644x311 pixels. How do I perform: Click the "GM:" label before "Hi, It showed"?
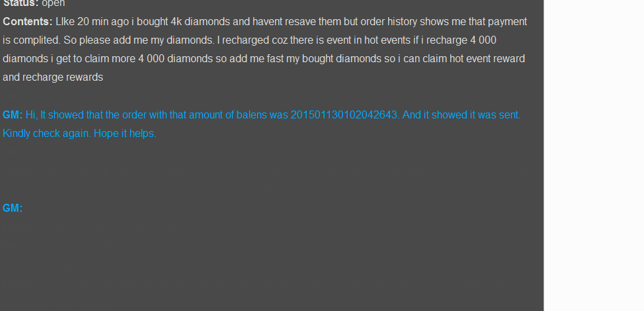click(13, 115)
